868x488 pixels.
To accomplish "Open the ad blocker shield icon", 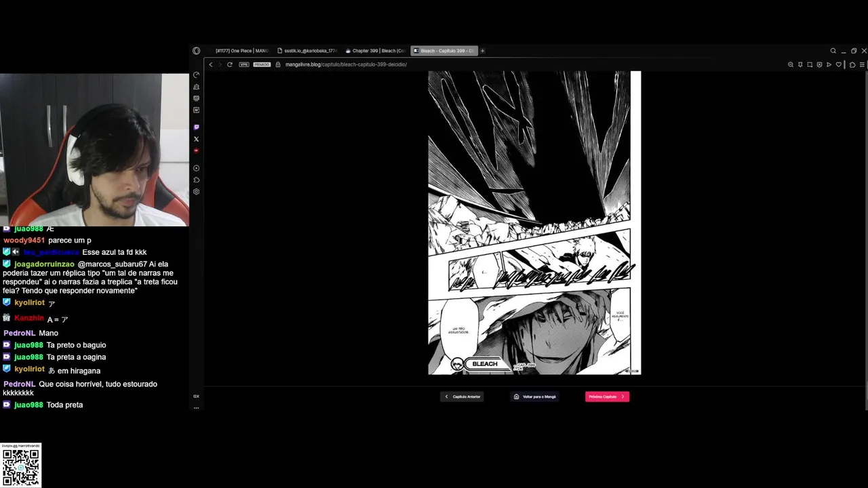I will [x=819, y=64].
